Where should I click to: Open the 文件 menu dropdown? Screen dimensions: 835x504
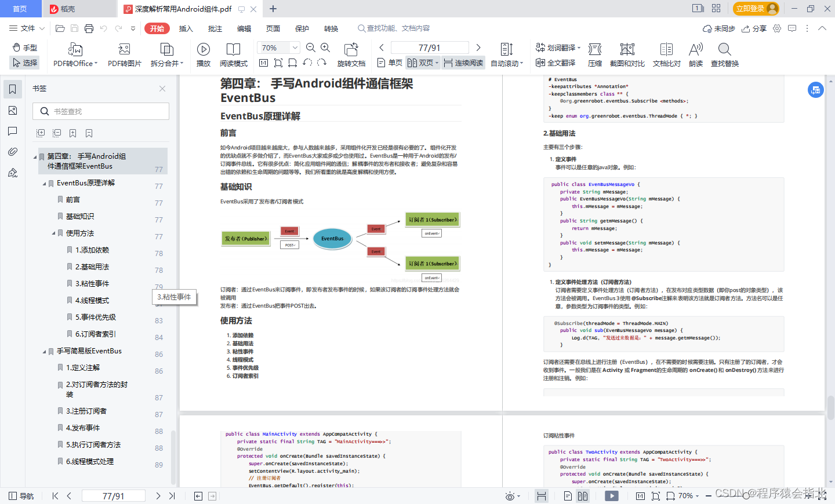(x=27, y=28)
